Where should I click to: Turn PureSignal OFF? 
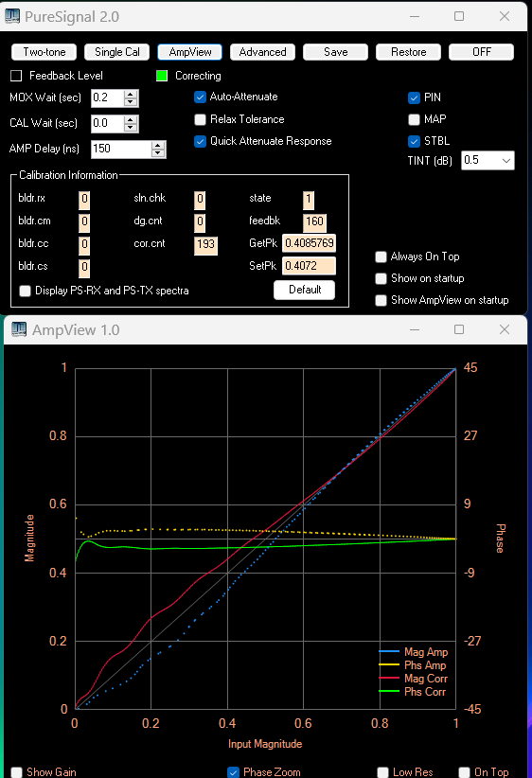482,52
